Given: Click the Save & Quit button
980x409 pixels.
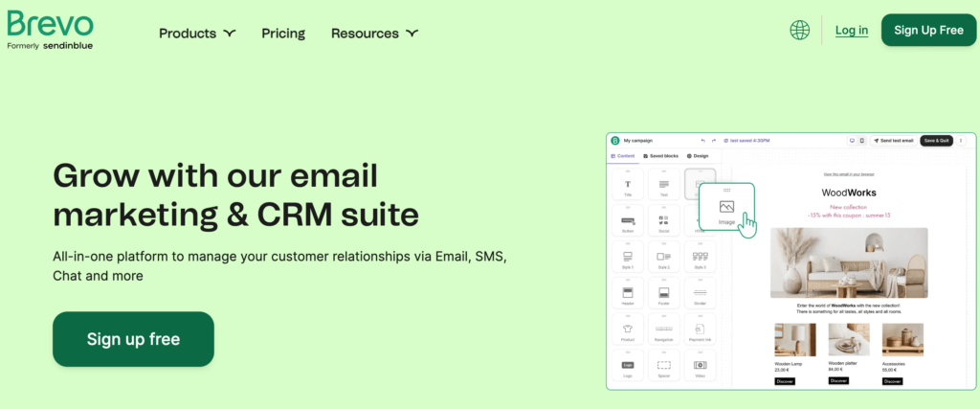Looking at the screenshot, I should [x=936, y=141].
